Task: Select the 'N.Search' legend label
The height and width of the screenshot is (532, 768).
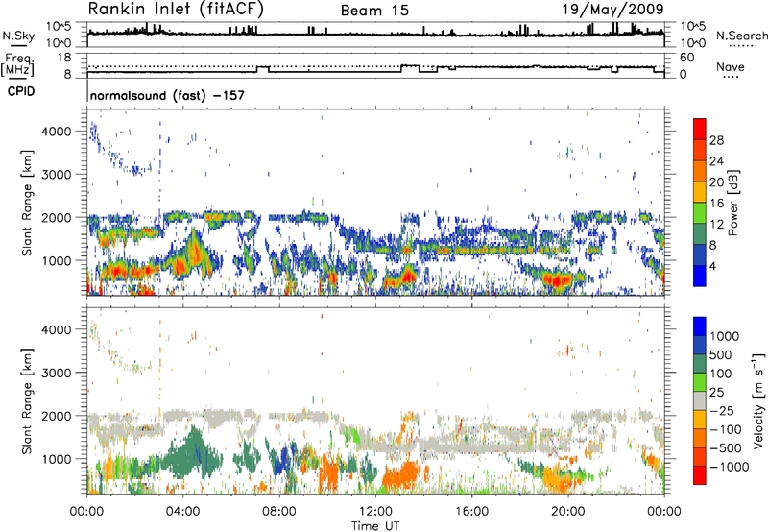Action: click(x=741, y=36)
